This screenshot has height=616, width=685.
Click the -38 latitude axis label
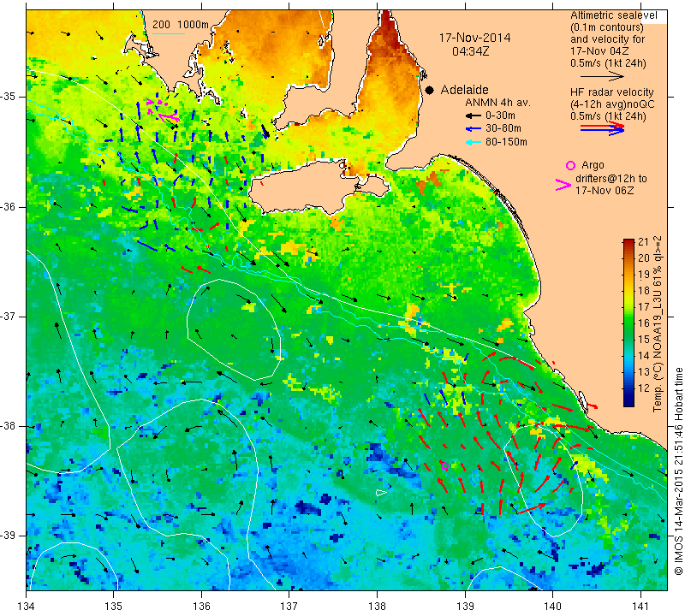coord(9,426)
